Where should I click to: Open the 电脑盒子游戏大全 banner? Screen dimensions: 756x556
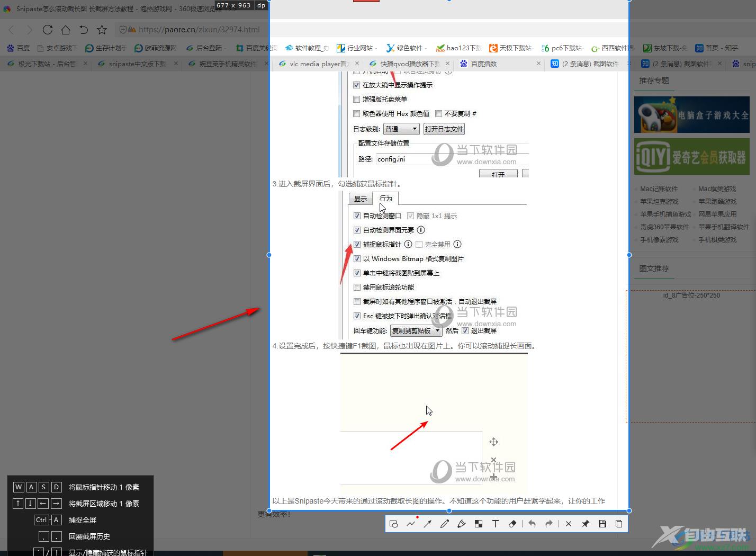(692, 114)
